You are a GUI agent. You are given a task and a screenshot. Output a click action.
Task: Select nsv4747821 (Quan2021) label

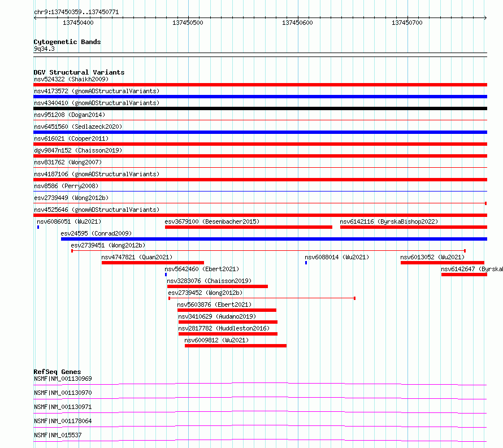(x=137, y=257)
